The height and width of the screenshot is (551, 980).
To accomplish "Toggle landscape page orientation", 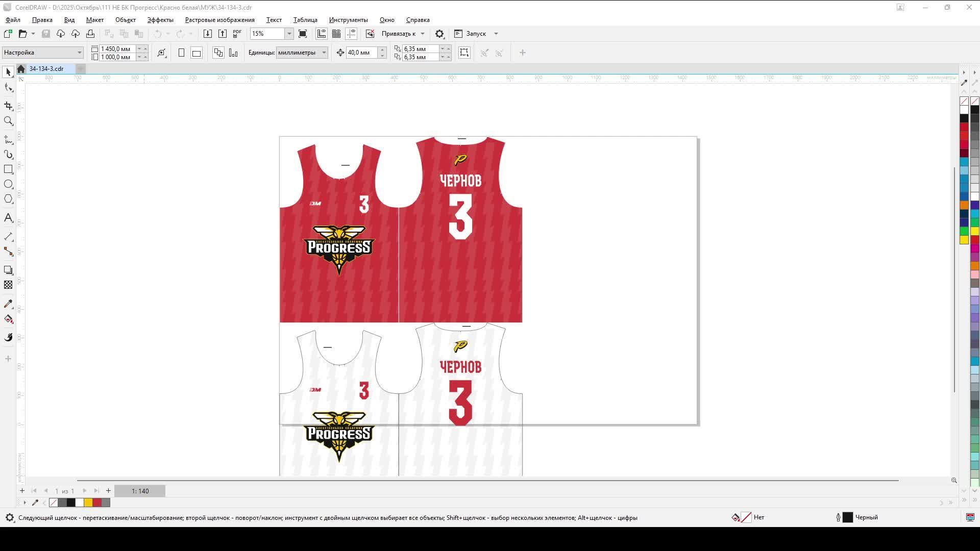I will coord(197,53).
